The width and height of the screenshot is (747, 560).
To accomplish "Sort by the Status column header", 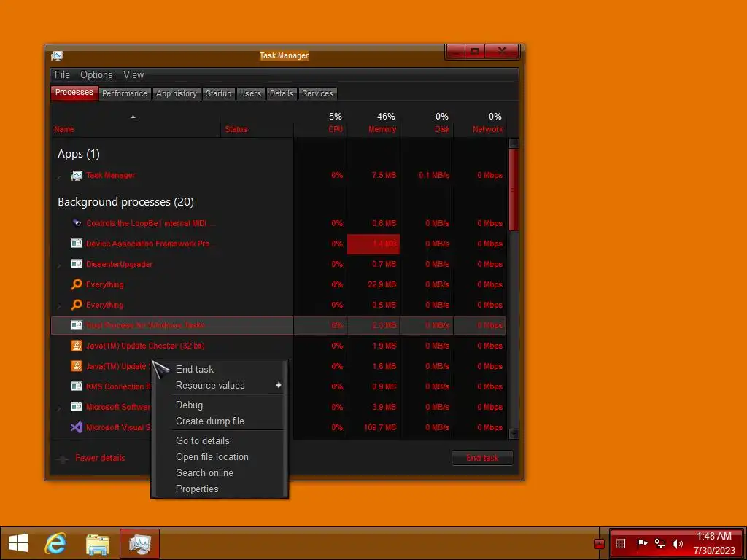I will (236, 130).
